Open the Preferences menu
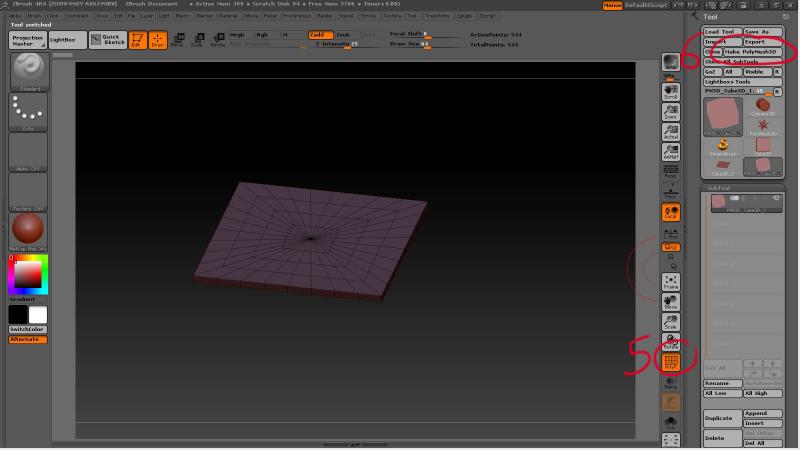This screenshot has height=450, width=800. [x=297, y=16]
